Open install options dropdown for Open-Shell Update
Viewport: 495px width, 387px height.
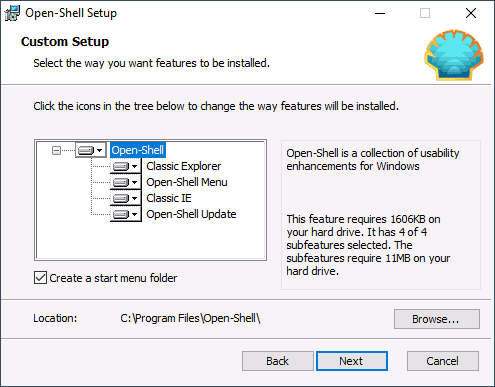[x=126, y=214]
